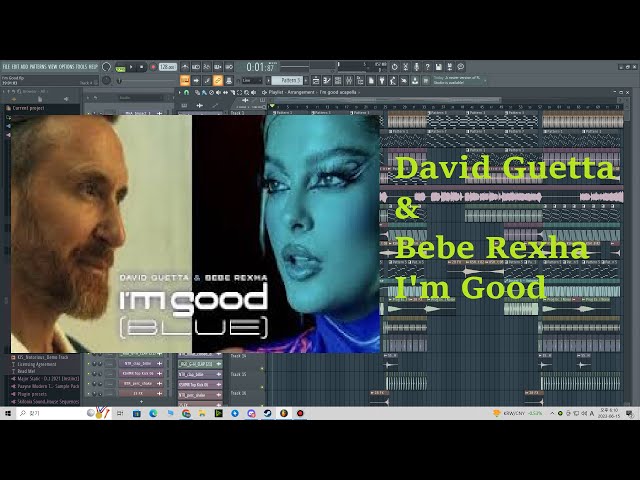Screen dimensions: 640x480
Task: Adjust the main volume knob
Action: [106, 67]
